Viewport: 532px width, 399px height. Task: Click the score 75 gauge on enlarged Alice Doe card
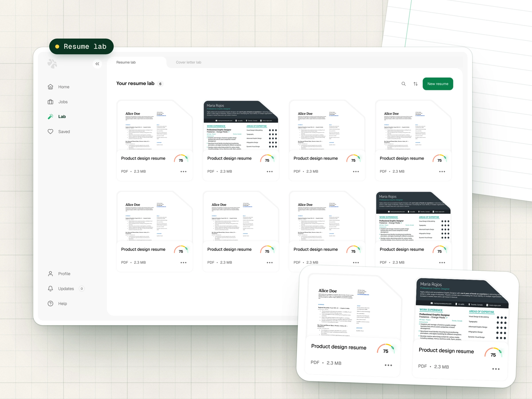coord(386,349)
